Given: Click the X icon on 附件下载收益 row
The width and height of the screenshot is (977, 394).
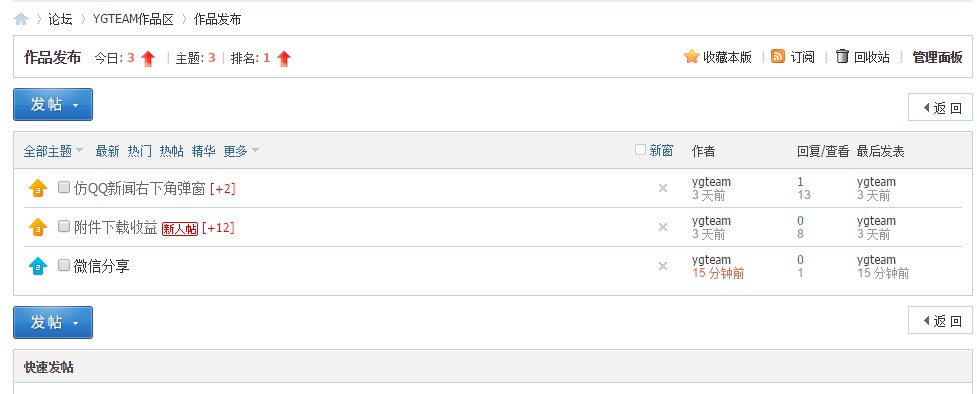Looking at the screenshot, I should tap(663, 227).
